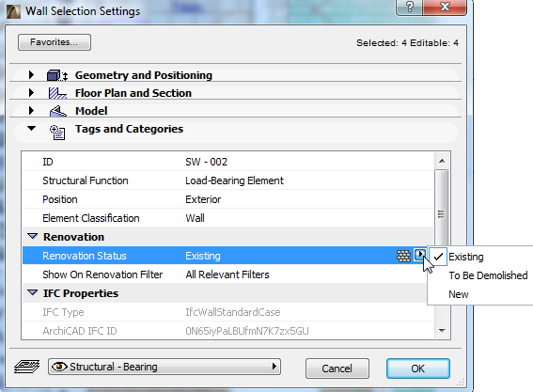This screenshot has height=392, width=533.
Task: Confirm settings with OK
Action: point(417,368)
